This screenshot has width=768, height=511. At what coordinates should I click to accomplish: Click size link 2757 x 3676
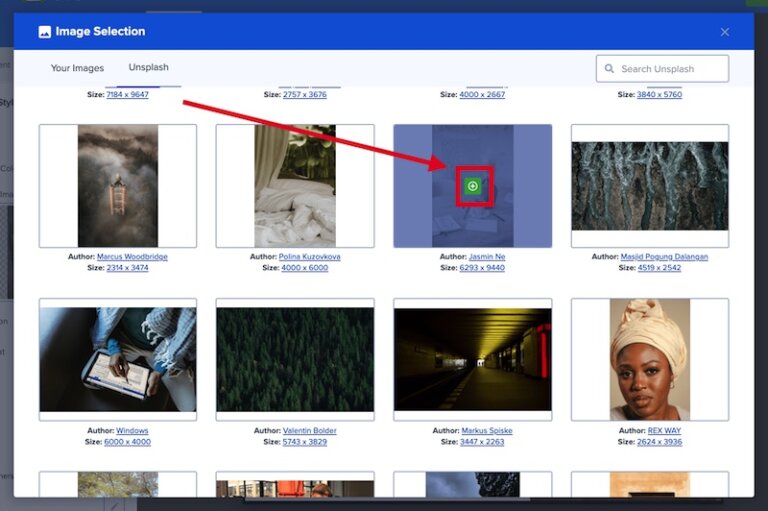point(305,95)
